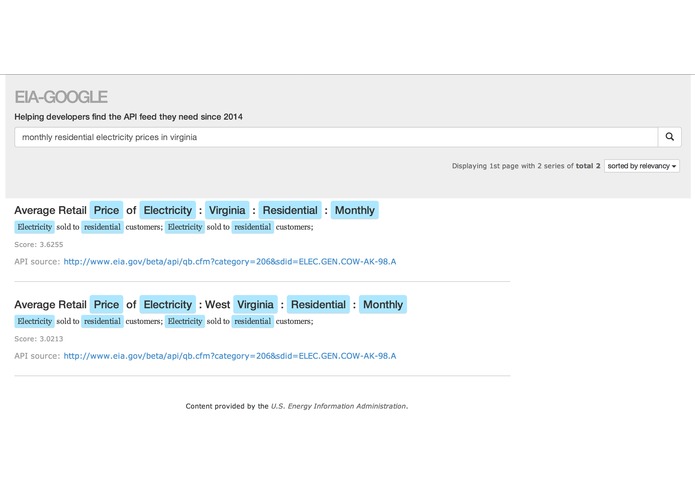The width and height of the screenshot is (695, 494).
Task: Click 'U.S. Energy Information Administration' footer text
Action: [339, 406]
